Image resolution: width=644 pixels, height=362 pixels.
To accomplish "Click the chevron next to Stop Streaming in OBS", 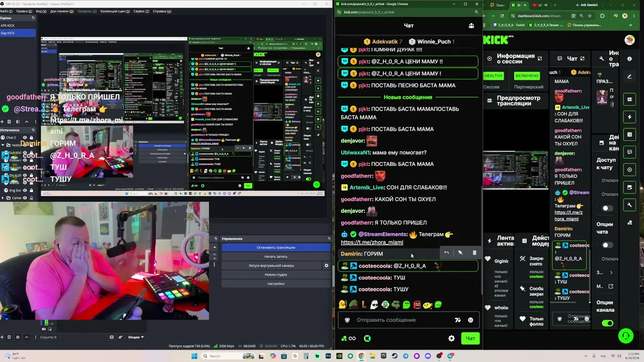I will click(x=215, y=247).
